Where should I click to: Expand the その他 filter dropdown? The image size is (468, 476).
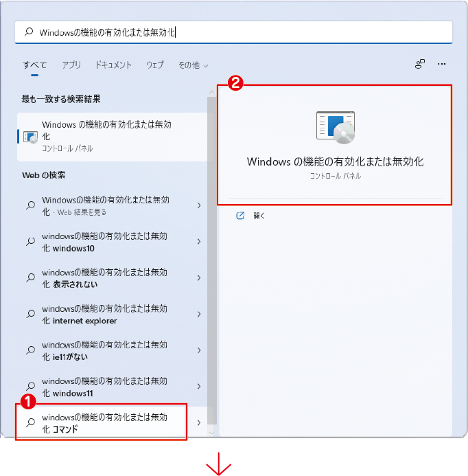click(194, 65)
